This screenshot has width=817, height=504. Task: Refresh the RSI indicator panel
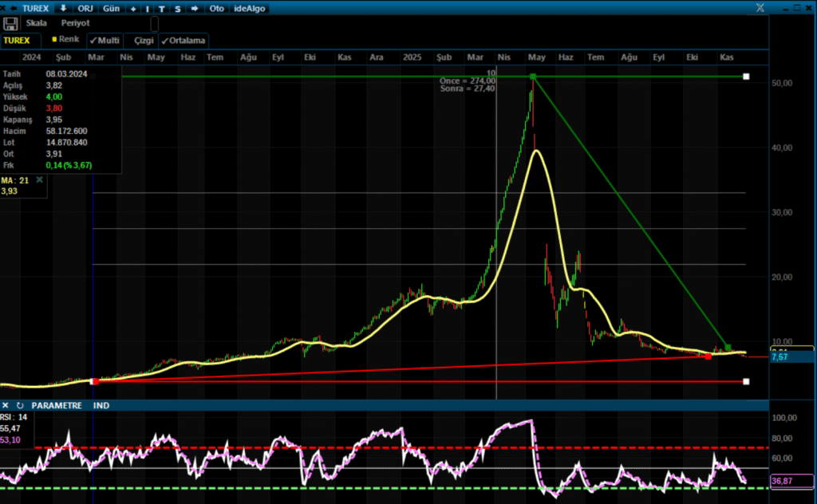(x=20, y=406)
